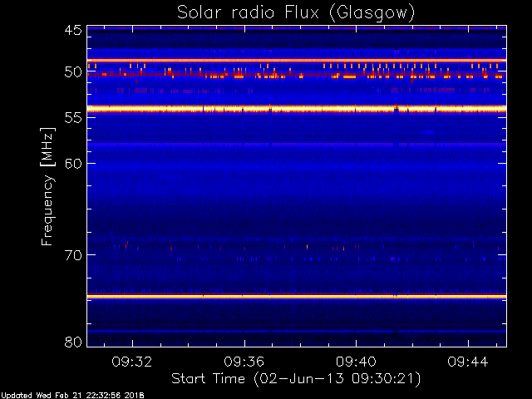Click the bright band near 54 MHz
This screenshot has width=532, height=399.
297,109
